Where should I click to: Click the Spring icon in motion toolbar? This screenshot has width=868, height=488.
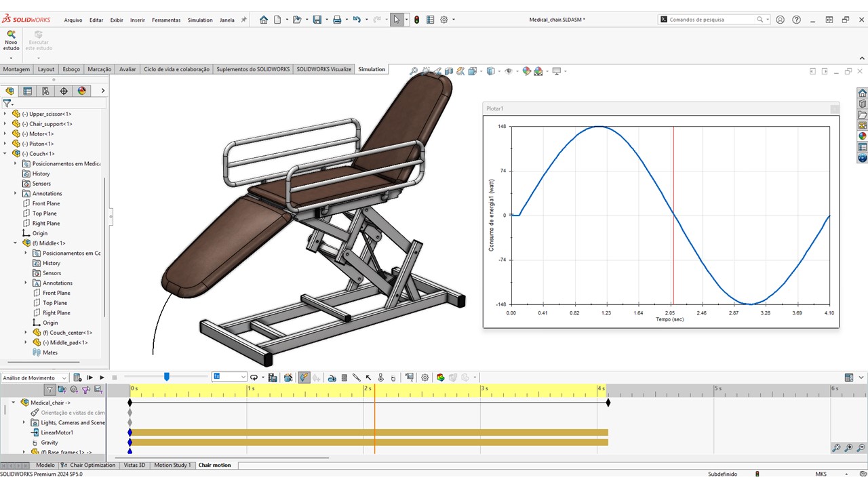[344, 378]
